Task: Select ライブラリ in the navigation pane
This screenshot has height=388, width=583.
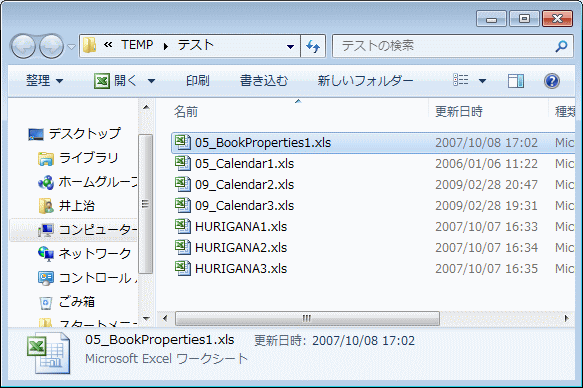Action: 88,158
